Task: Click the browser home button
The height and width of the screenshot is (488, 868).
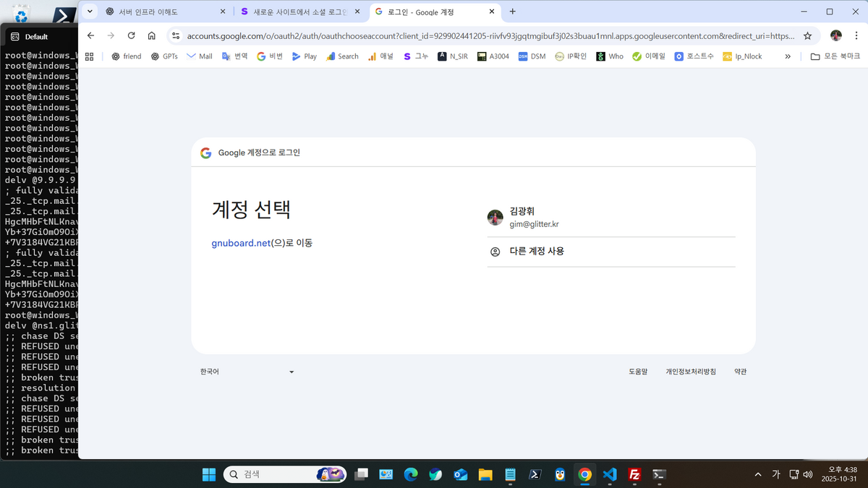Action: [151, 35]
